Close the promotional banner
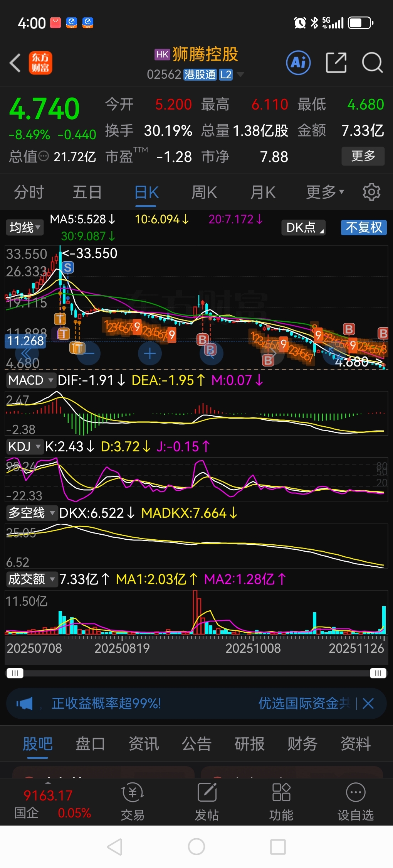 coord(368,703)
